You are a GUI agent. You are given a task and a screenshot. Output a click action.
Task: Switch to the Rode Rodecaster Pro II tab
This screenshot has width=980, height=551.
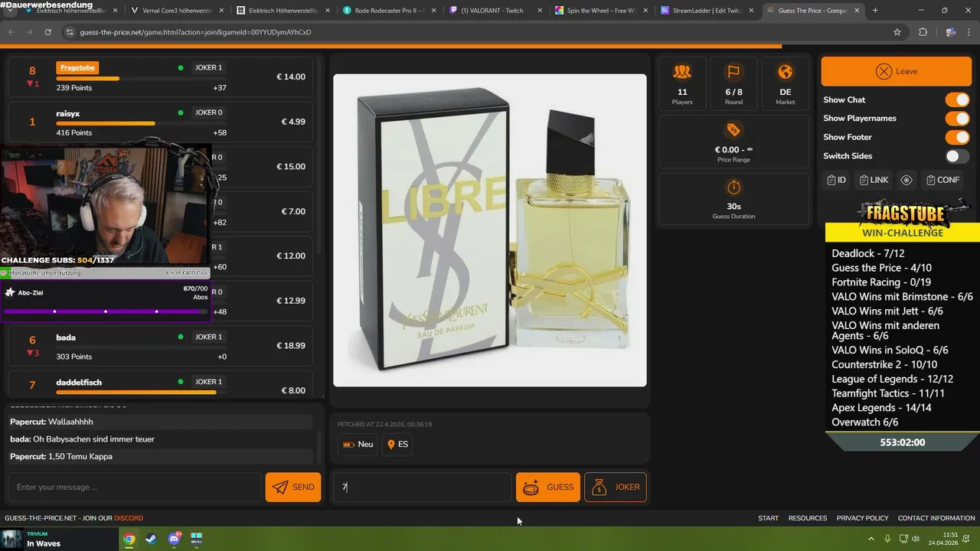coord(388,11)
